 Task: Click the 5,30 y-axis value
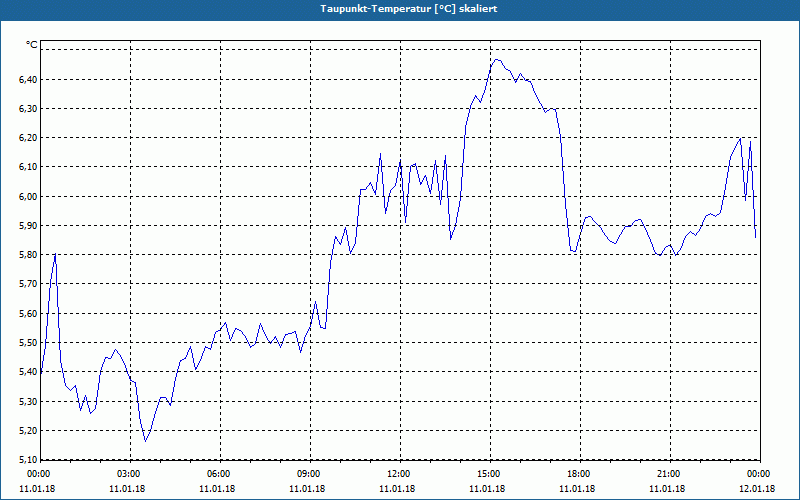(x=29, y=402)
